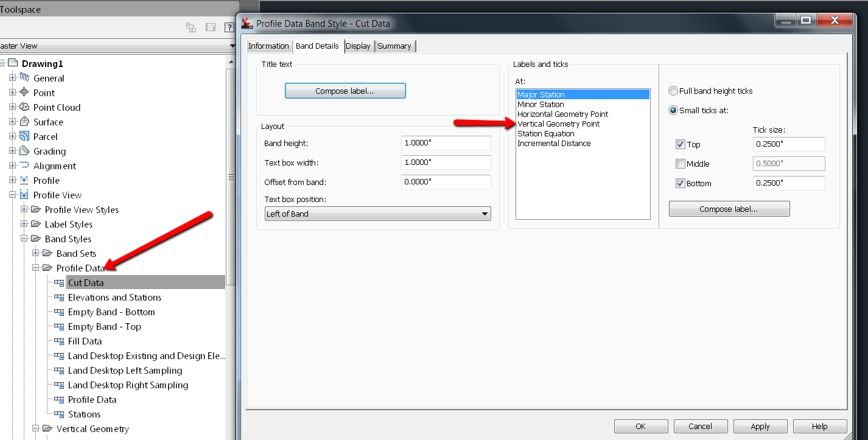Image resolution: width=868 pixels, height=440 pixels.
Task: Select the Full band height ticks radio button
Action: click(673, 90)
